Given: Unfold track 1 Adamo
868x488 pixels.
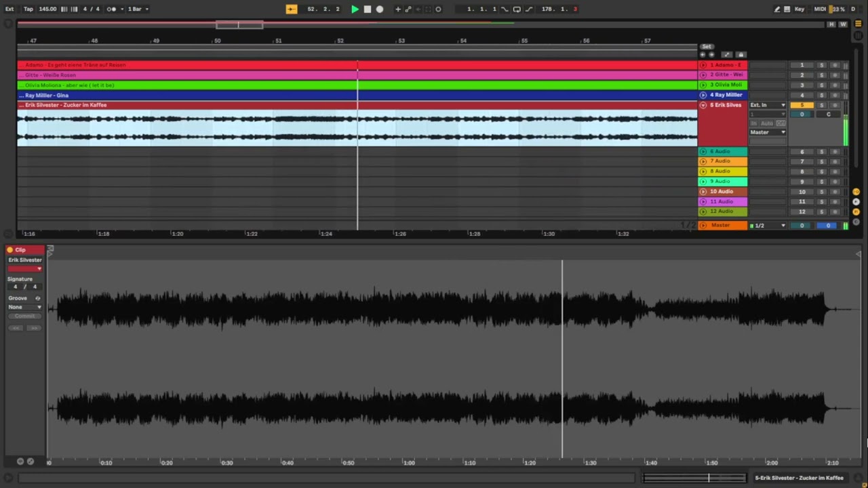Looking at the screenshot, I should click(703, 65).
